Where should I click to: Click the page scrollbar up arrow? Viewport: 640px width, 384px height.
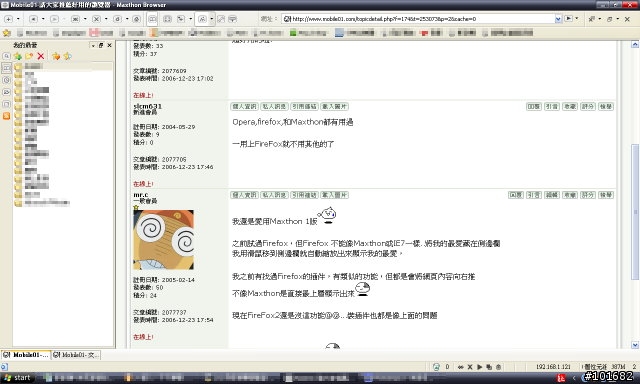pyautogui.click(x=635, y=44)
